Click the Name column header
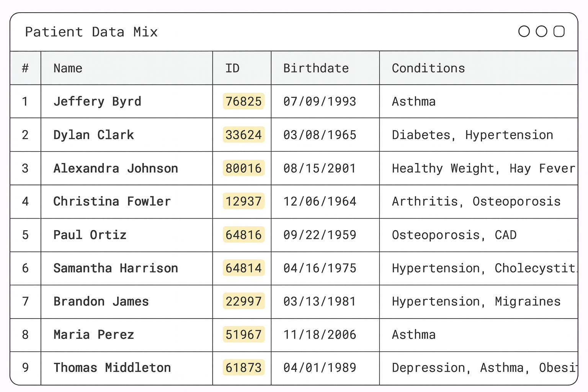Viewport: 588px width, 392px height. [x=68, y=68]
